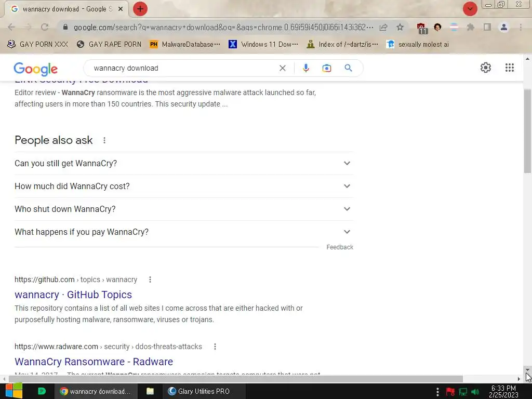Open the red flag tray icon
The width and height of the screenshot is (532, 399).
pos(450,392)
